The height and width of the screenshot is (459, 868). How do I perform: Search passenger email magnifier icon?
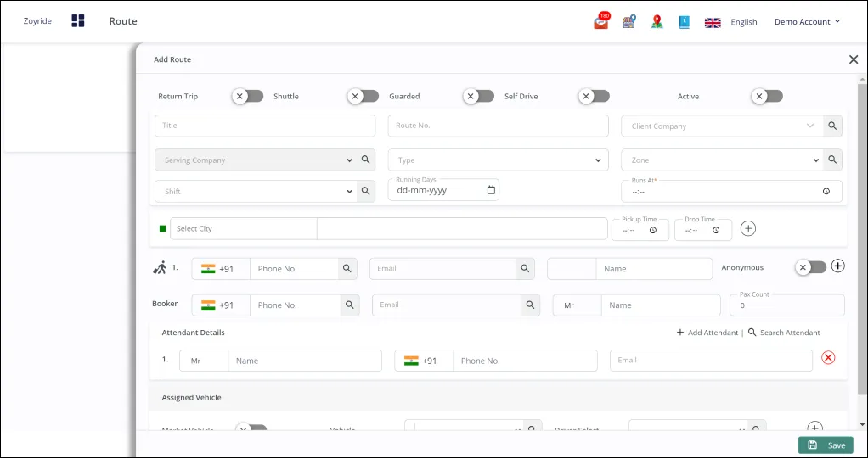[x=525, y=268]
